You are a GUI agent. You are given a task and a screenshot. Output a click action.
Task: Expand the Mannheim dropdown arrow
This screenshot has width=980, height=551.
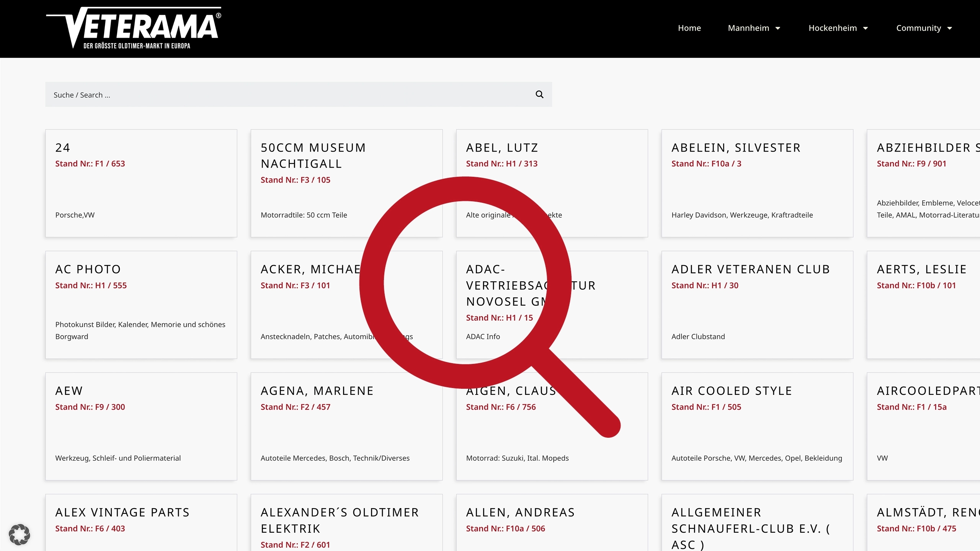coord(778,28)
